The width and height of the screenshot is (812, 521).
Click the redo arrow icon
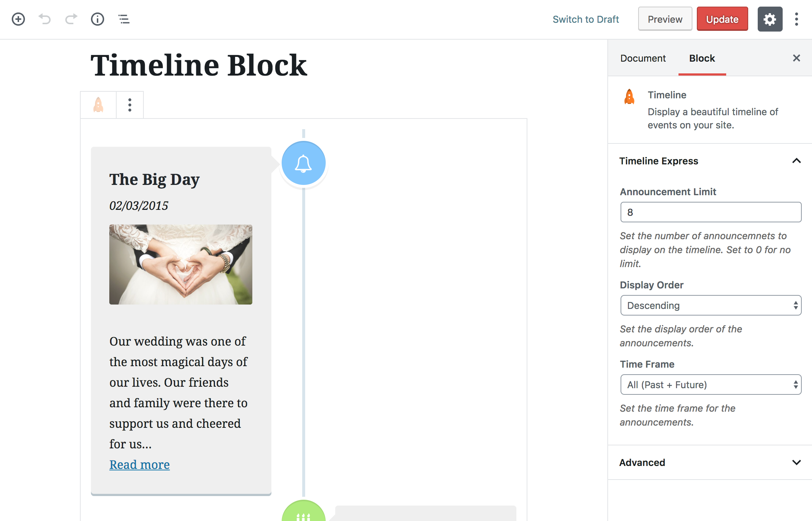[x=70, y=19]
